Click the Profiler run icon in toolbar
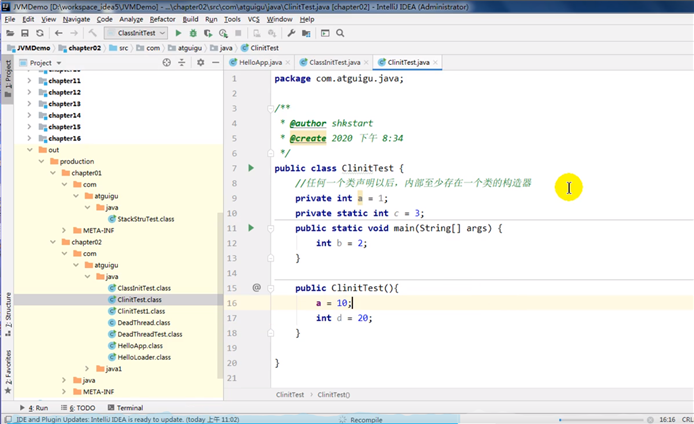 click(x=223, y=33)
